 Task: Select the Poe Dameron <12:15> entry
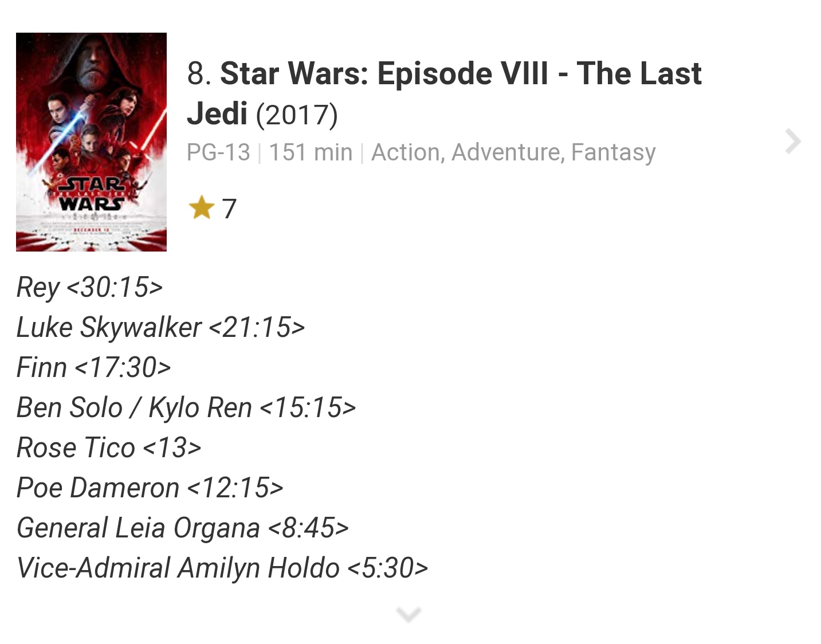click(150, 488)
